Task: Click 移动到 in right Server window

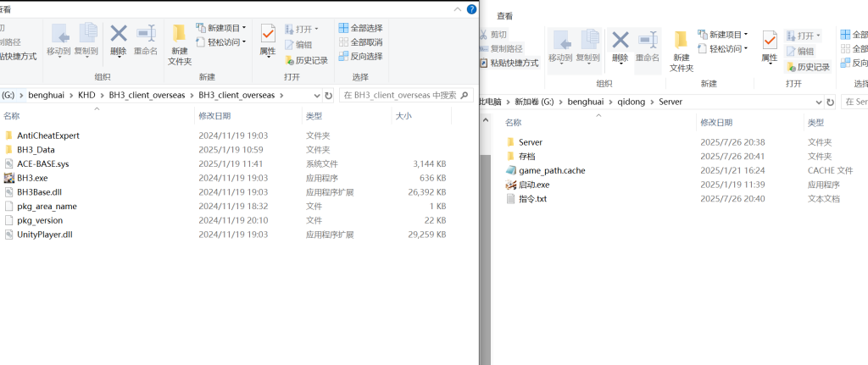Action: [560, 47]
